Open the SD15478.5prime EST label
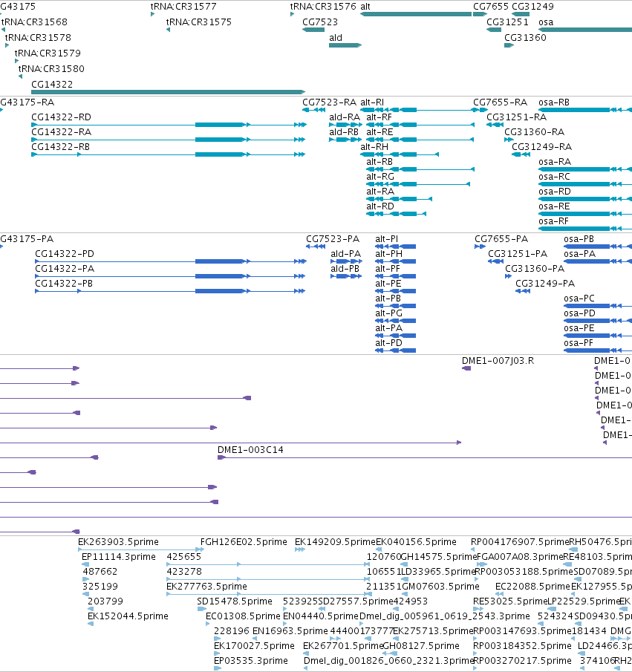The image size is (632, 672). coord(235,601)
